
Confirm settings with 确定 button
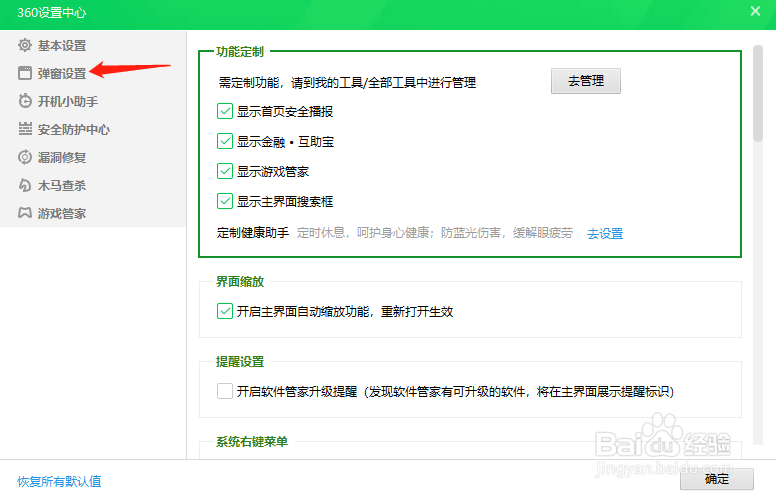(717, 479)
